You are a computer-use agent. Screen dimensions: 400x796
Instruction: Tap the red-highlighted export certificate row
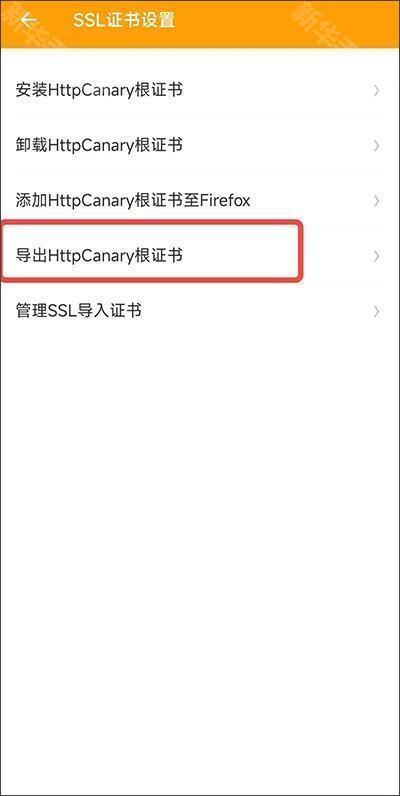[x=152, y=251]
